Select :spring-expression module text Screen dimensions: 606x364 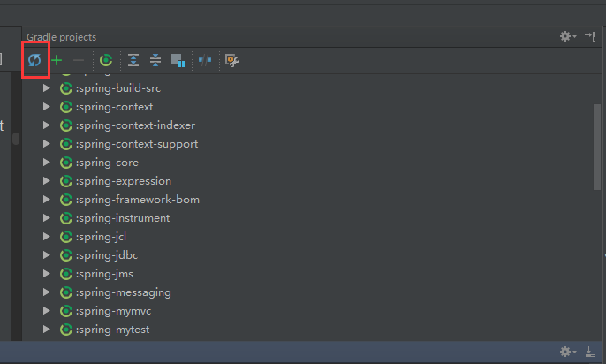[124, 181]
